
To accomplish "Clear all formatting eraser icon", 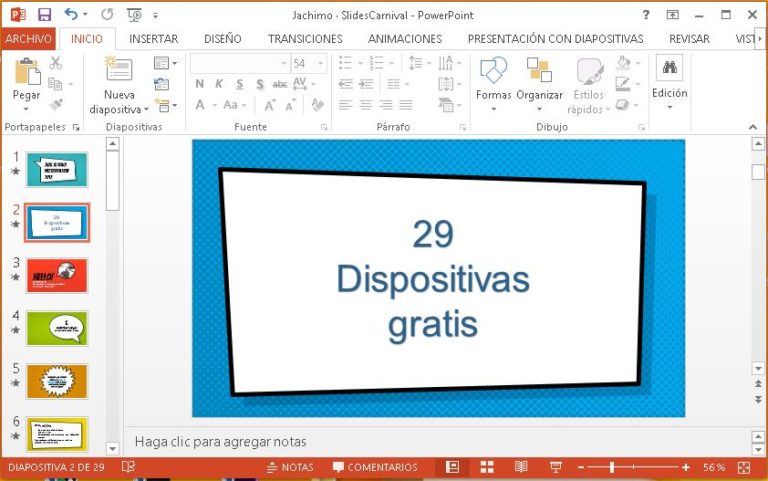I will point(317,104).
